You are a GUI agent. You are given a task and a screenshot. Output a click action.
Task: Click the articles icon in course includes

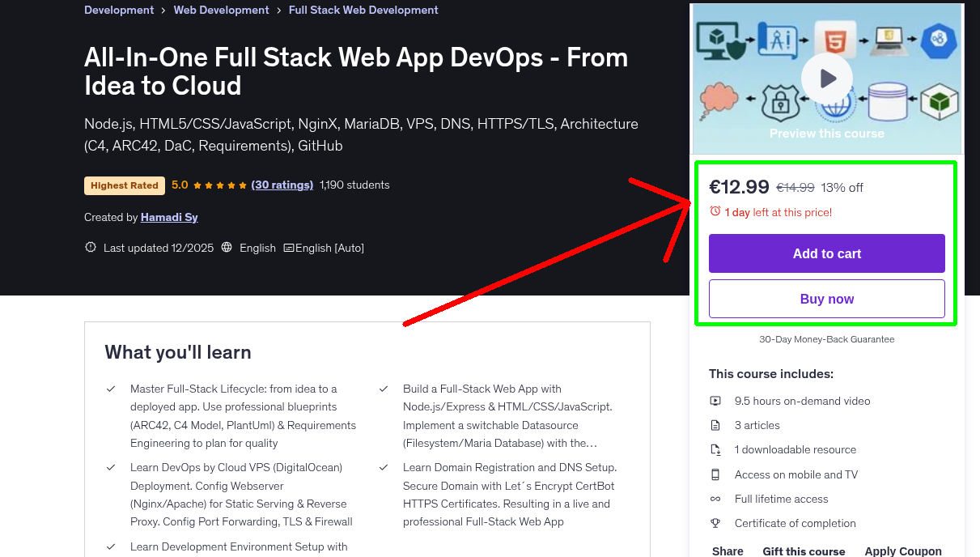pyautogui.click(x=715, y=425)
